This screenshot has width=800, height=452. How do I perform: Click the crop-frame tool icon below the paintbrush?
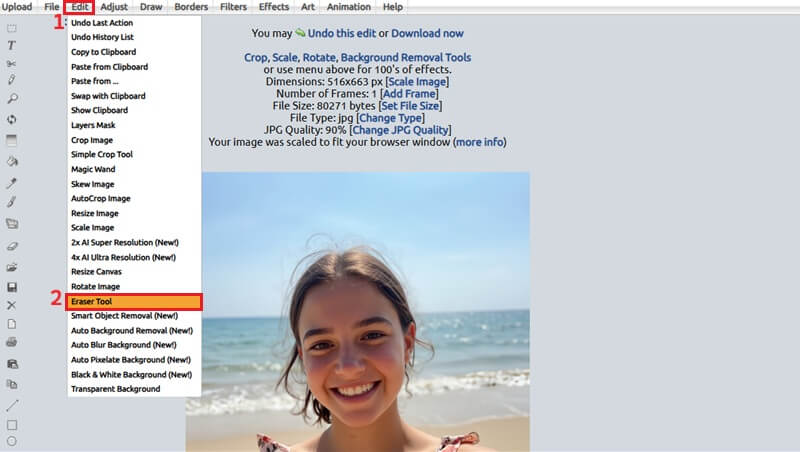(x=12, y=223)
